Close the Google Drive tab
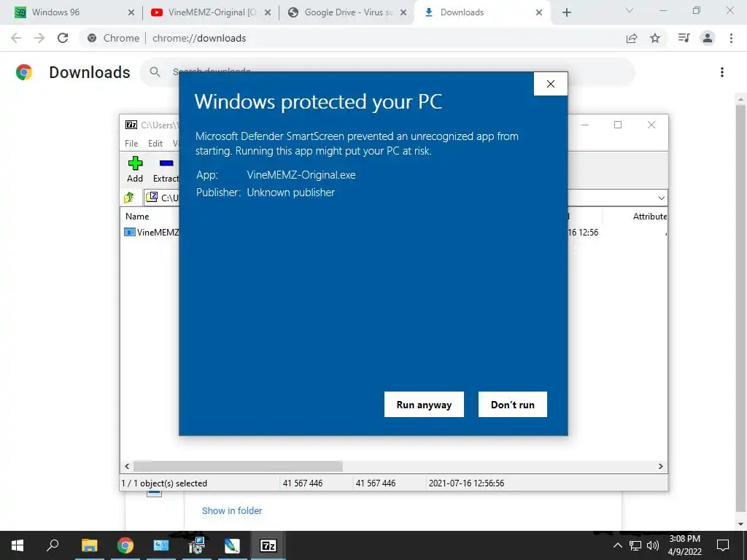The image size is (747, 560). pyautogui.click(x=403, y=12)
